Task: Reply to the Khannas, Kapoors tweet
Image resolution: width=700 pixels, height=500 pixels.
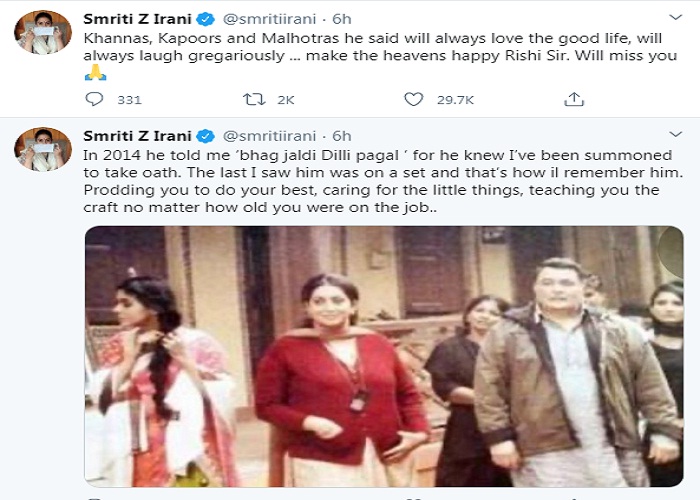Action: (95, 99)
